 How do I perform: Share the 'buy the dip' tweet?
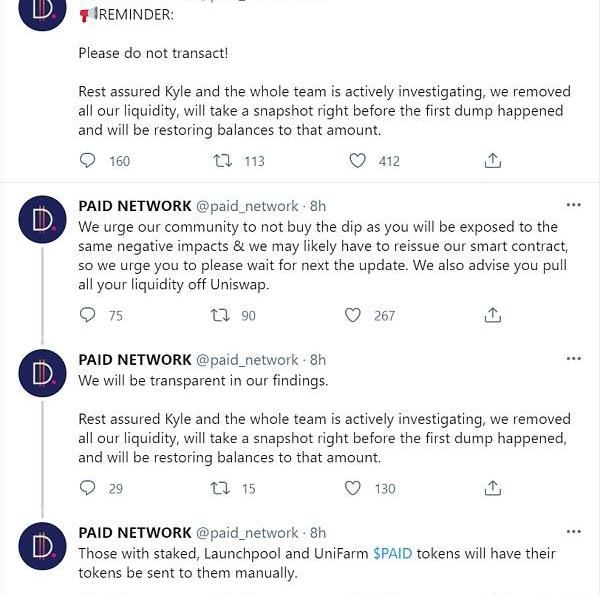click(492, 315)
